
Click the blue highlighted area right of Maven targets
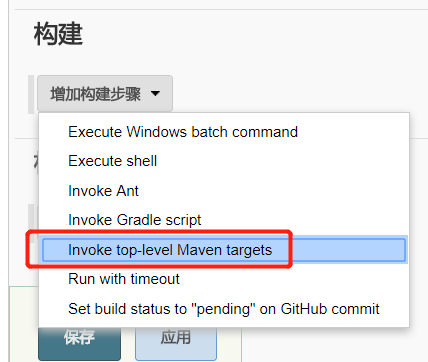click(x=348, y=250)
